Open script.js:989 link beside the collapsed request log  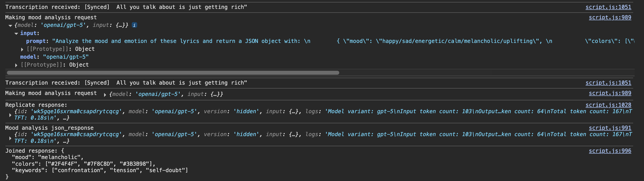pyautogui.click(x=610, y=93)
